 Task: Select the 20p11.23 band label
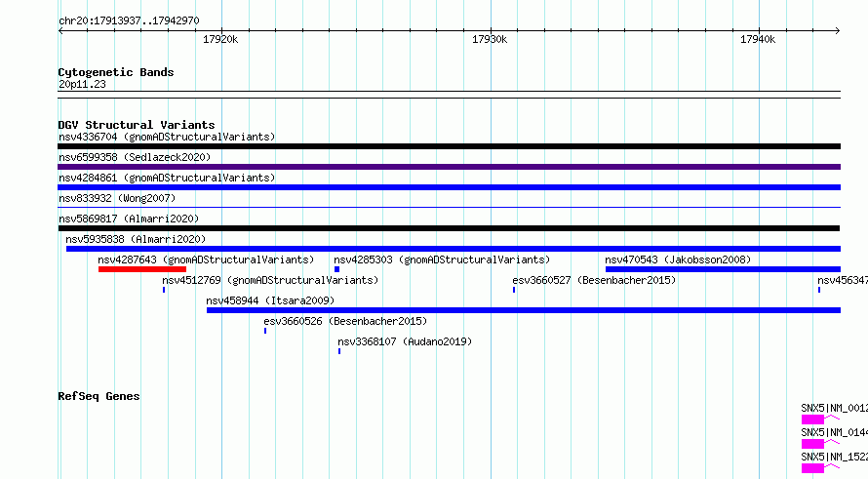click(x=82, y=84)
